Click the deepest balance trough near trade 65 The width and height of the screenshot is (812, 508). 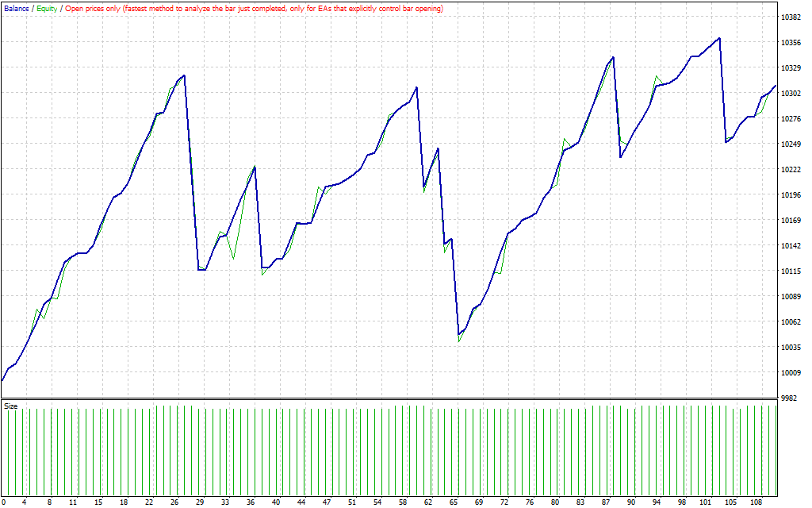click(459, 334)
